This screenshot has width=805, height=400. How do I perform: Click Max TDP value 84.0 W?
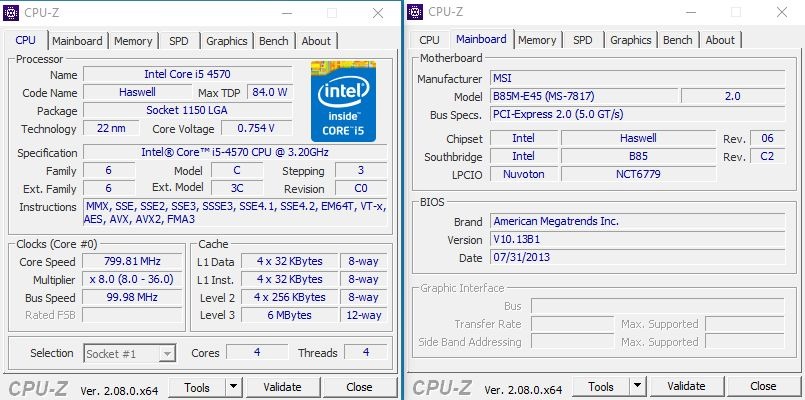pos(270,92)
